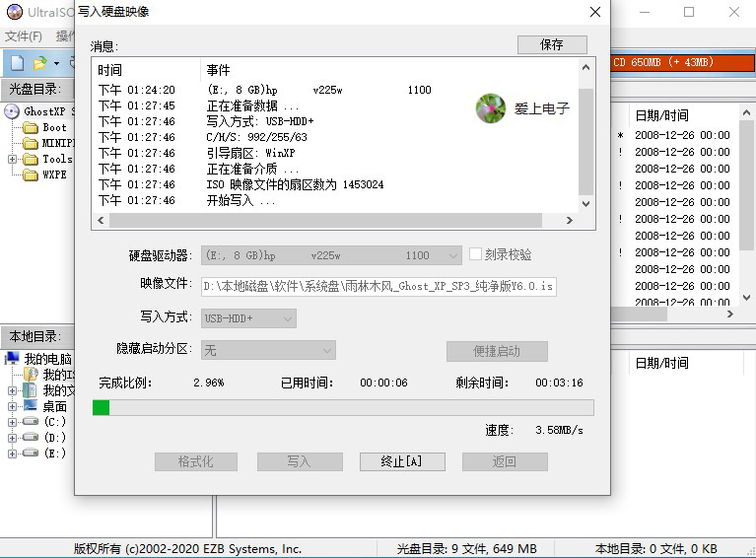Open the 文件(F) menu

pyautogui.click(x=23, y=36)
